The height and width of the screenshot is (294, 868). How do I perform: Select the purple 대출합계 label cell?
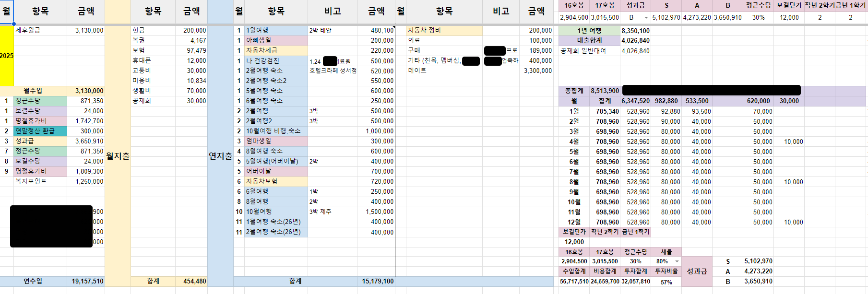point(589,41)
